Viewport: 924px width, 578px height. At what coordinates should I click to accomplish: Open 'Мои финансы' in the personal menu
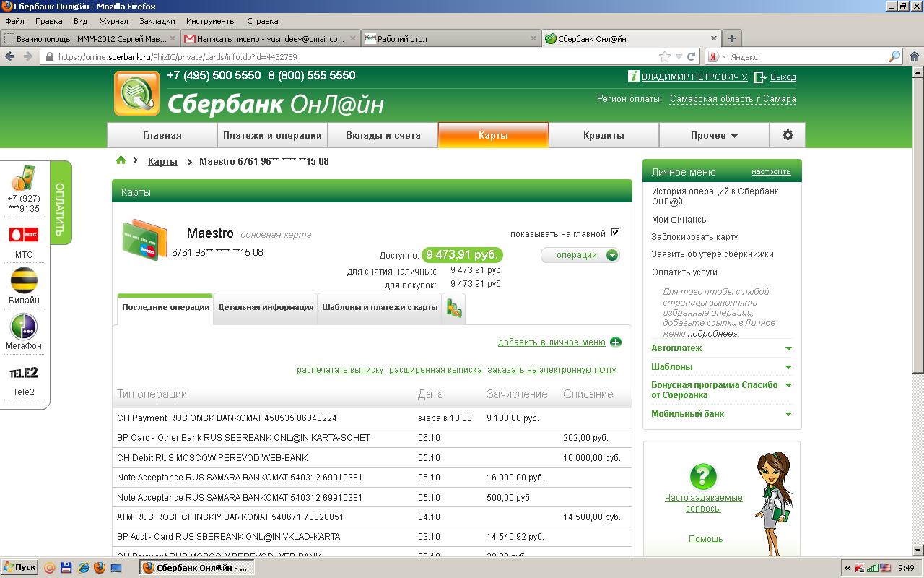679,220
